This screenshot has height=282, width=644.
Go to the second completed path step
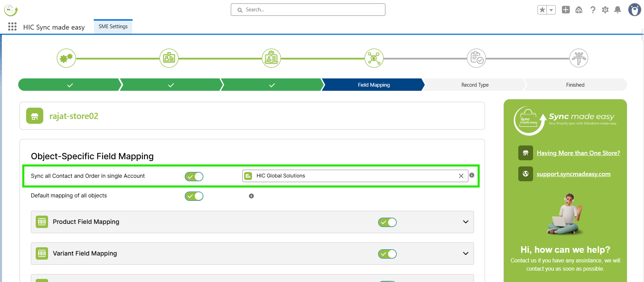pyautogui.click(x=171, y=85)
